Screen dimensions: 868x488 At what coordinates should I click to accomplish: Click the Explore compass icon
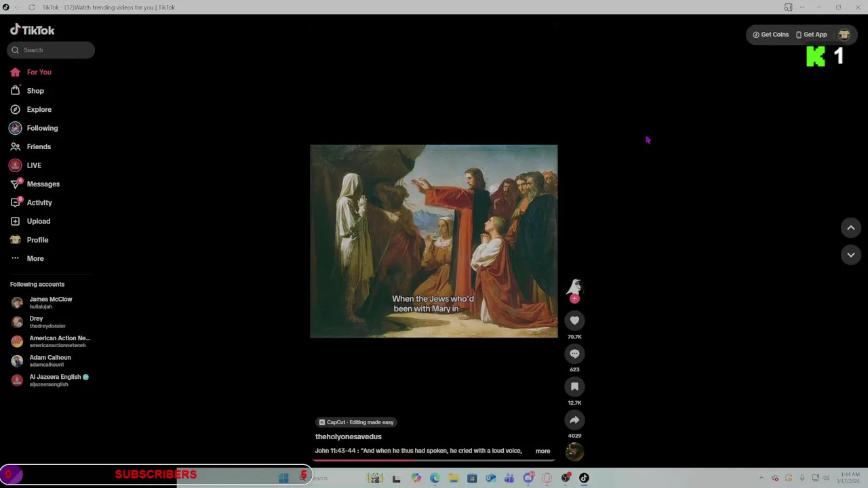(x=15, y=109)
